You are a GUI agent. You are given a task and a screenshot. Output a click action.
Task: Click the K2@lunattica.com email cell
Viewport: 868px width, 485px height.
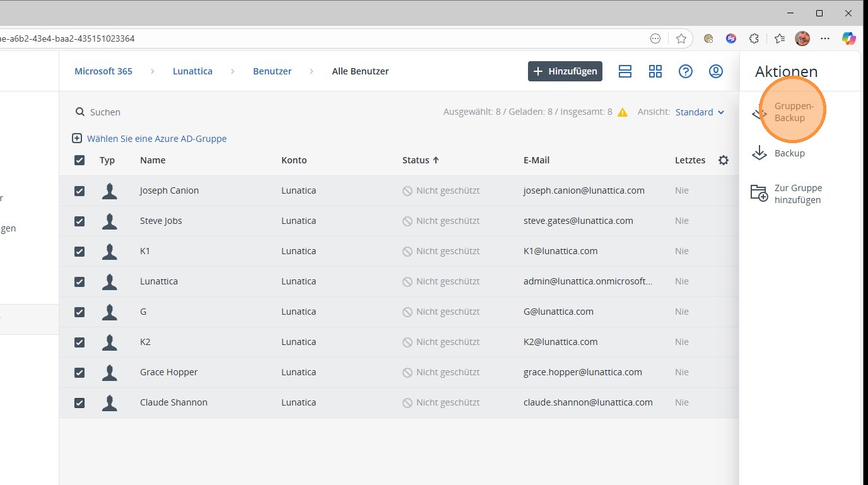coord(560,342)
